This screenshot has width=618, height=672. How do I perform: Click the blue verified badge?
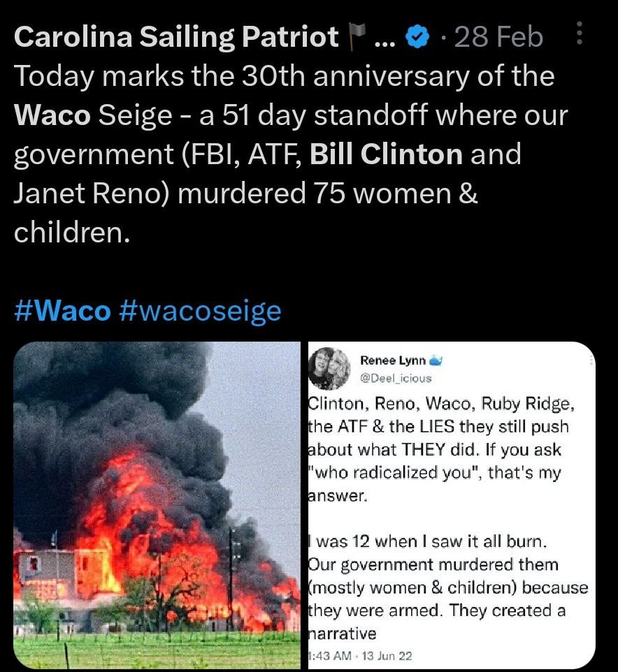pyautogui.click(x=417, y=38)
